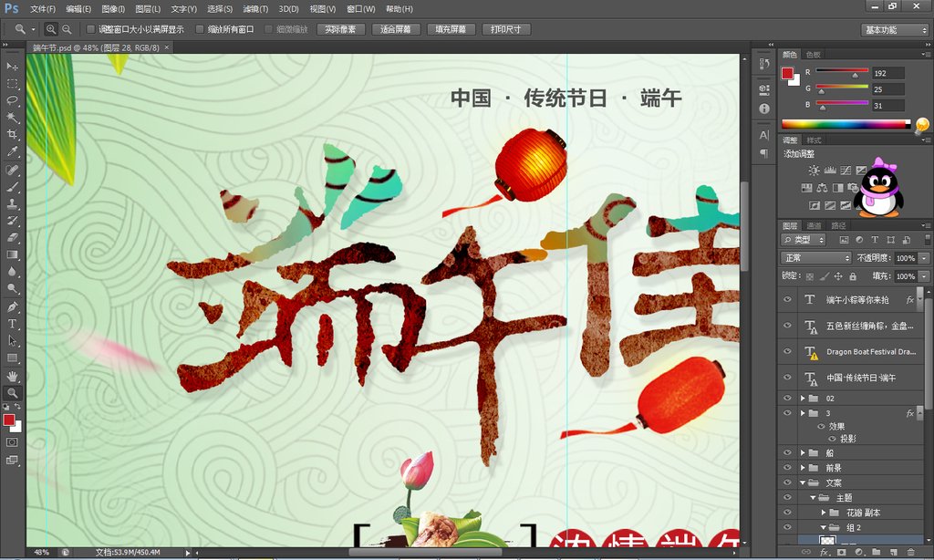Select the Horizontal Type tool
934x560 pixels.
[x=13, y=324]
